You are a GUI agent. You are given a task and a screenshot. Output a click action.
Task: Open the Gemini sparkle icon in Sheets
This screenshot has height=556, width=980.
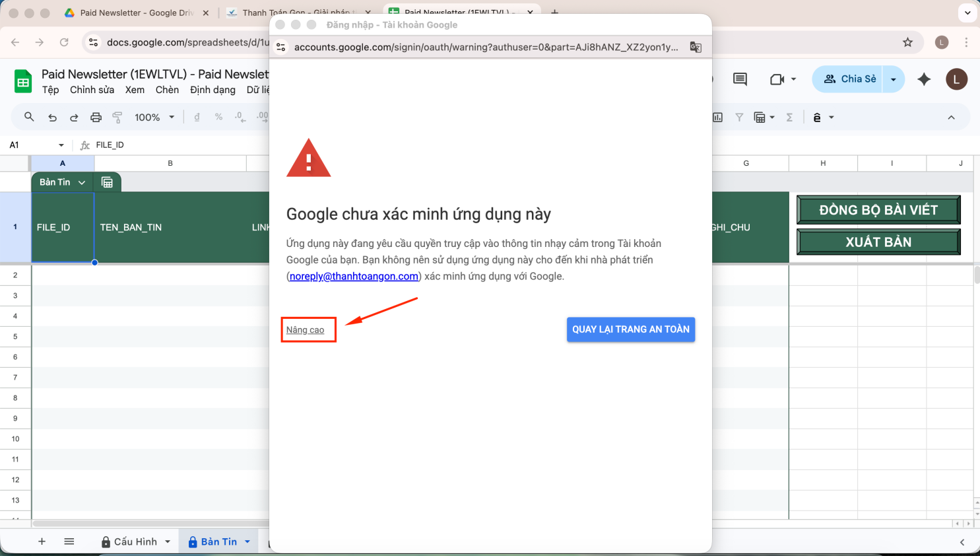924,79
